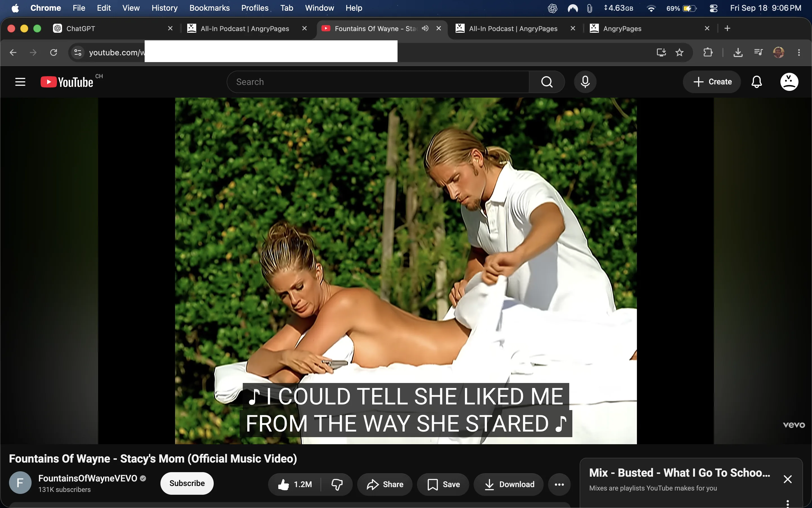Close the ChatGPT tab
The width and height of the screenshot is (812, 508).
[x=170, y=29]
